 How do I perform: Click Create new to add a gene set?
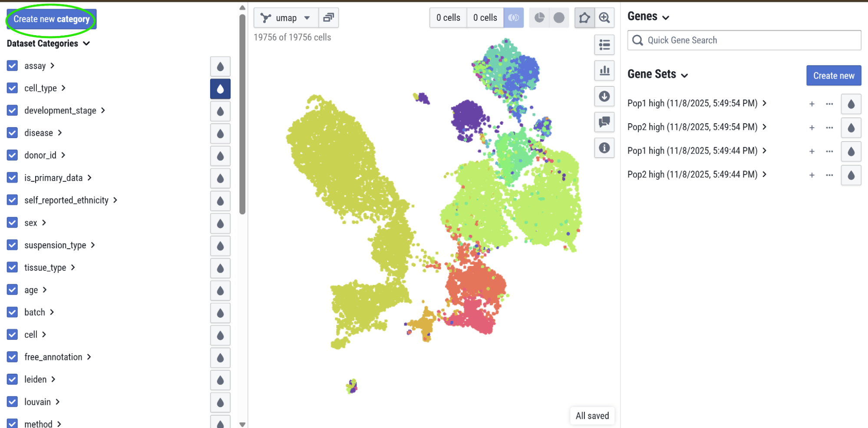(x=833, y=75)
